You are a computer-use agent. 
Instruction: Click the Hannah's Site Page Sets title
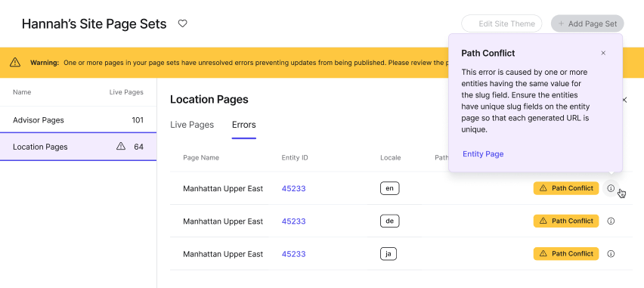[94, 24]
